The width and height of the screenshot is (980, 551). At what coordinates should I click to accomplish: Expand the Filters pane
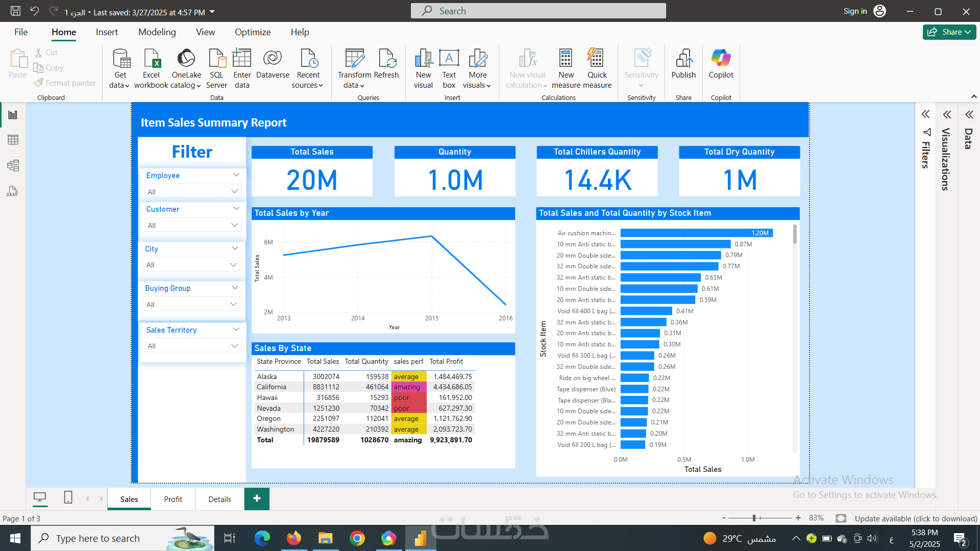point(925,114)
